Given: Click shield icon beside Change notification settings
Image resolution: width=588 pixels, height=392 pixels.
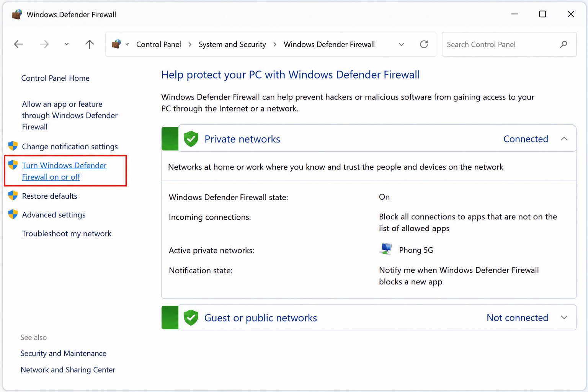Looking at the screenshot, I should click(x=13, y=146).
